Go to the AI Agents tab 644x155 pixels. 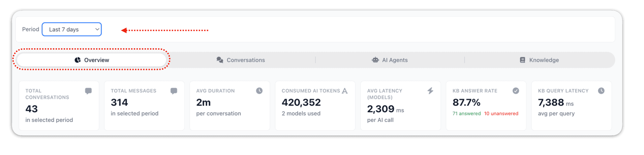[390, 60]
